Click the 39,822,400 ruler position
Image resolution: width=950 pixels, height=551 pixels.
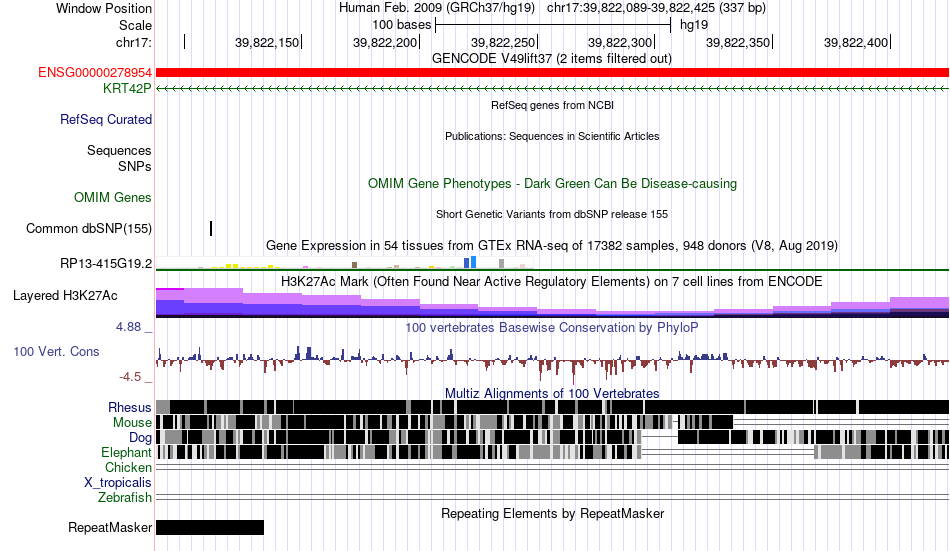pyautogui.click(x=856, y=42)
